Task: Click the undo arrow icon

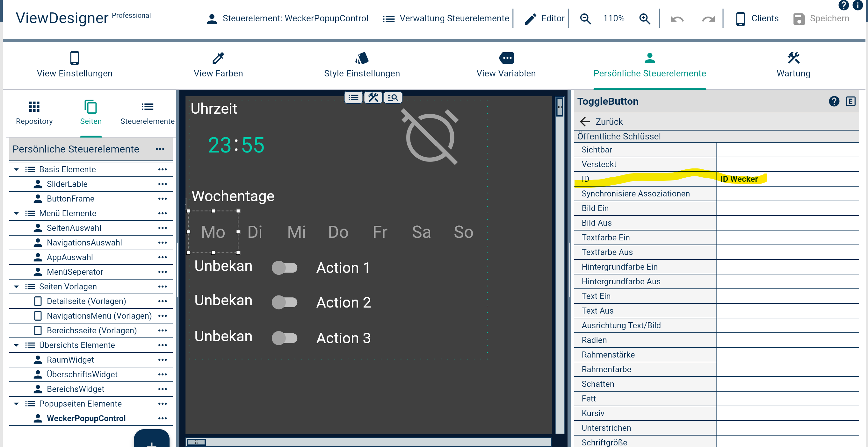Action: point(677,19)
